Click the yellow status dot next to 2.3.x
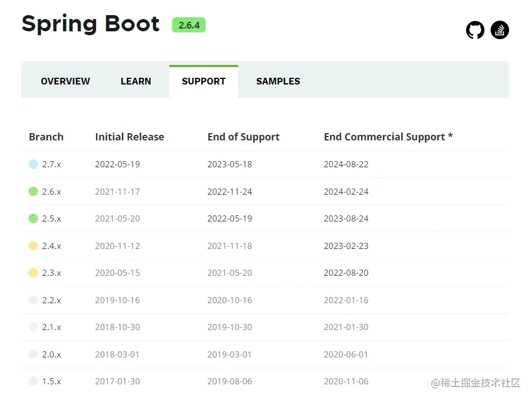 (x=33, y=272)
